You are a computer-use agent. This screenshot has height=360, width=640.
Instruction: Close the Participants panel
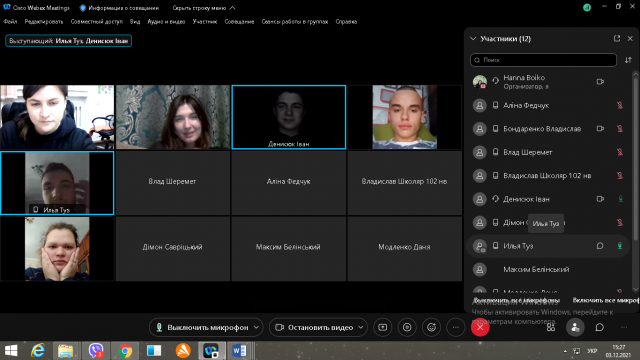pos(630,38)
